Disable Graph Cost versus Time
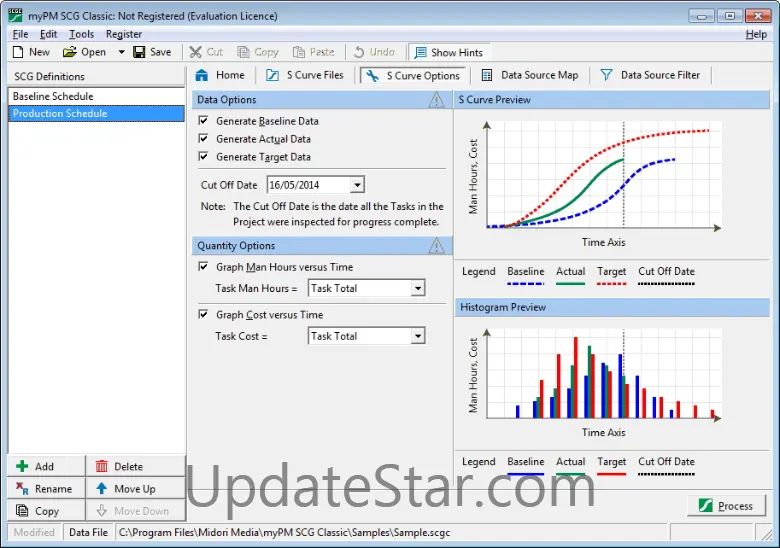Screen dimensions: 780x548 (204, 315)
